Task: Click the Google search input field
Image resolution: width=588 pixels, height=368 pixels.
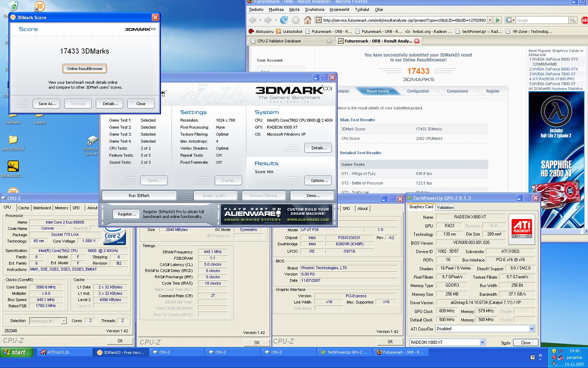Action: pos(542,20)
